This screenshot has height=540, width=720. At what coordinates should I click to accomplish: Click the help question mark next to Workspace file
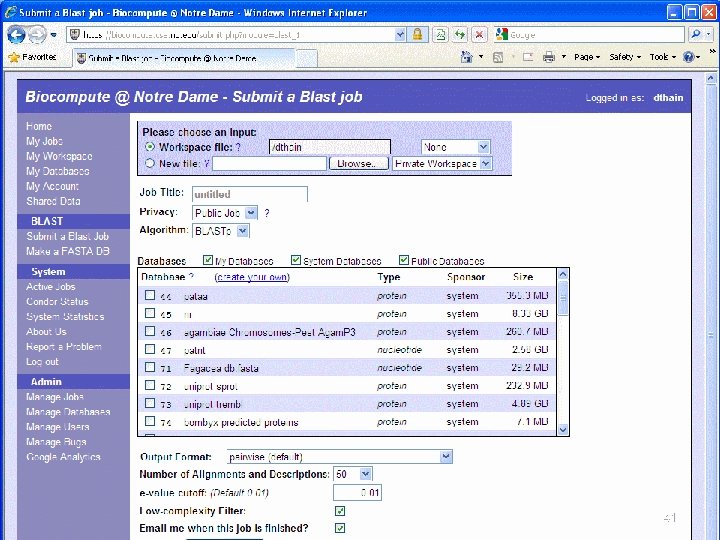pos(238,147)
